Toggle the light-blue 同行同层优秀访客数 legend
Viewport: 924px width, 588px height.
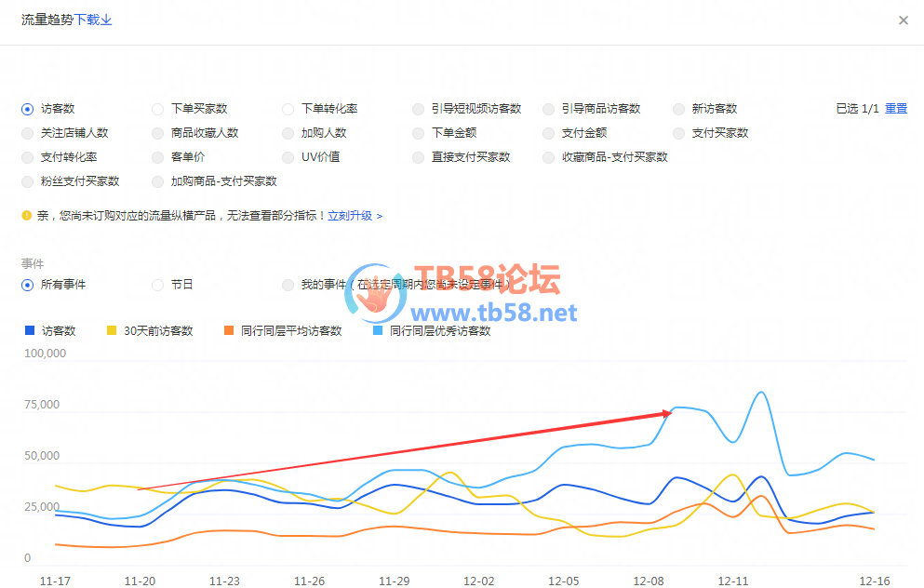tap(432, 330)
